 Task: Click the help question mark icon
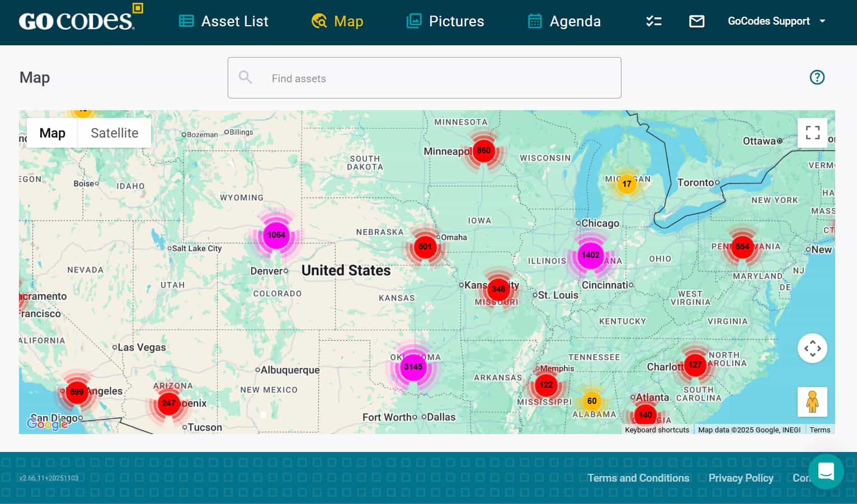tap(817, 77)
